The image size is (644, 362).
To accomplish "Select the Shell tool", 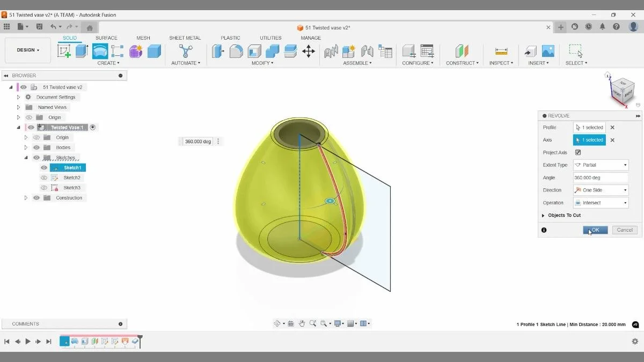I will tap(254, 51).
